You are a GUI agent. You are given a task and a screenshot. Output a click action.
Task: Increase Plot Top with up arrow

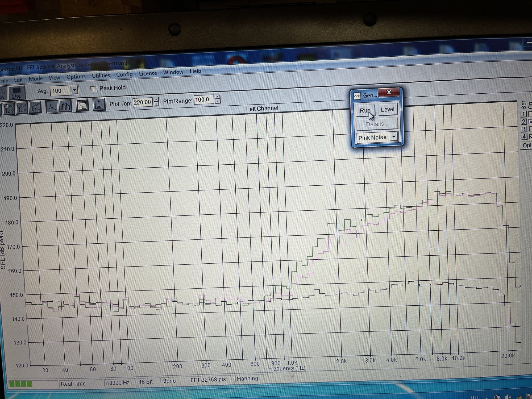tap(156, 99)
